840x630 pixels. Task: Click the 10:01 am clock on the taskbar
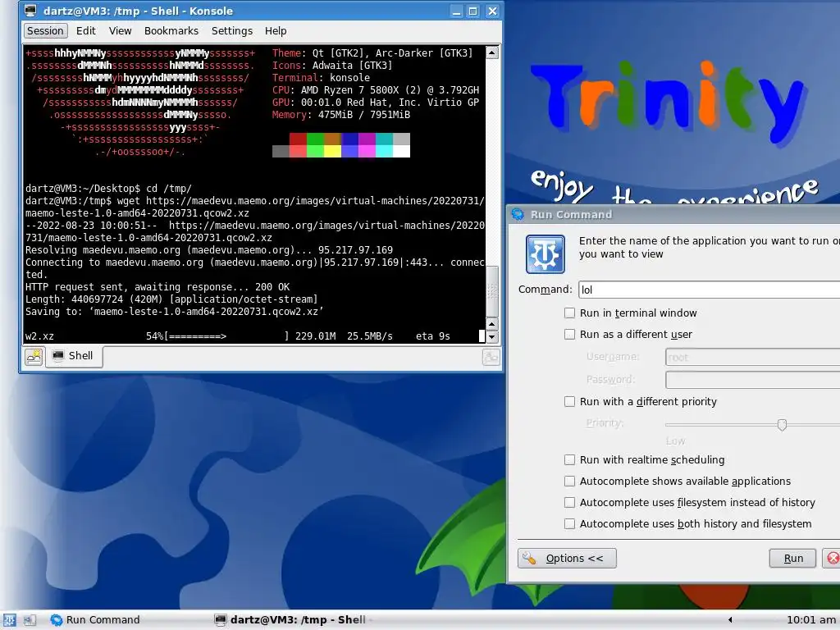(x=810, y=620)
